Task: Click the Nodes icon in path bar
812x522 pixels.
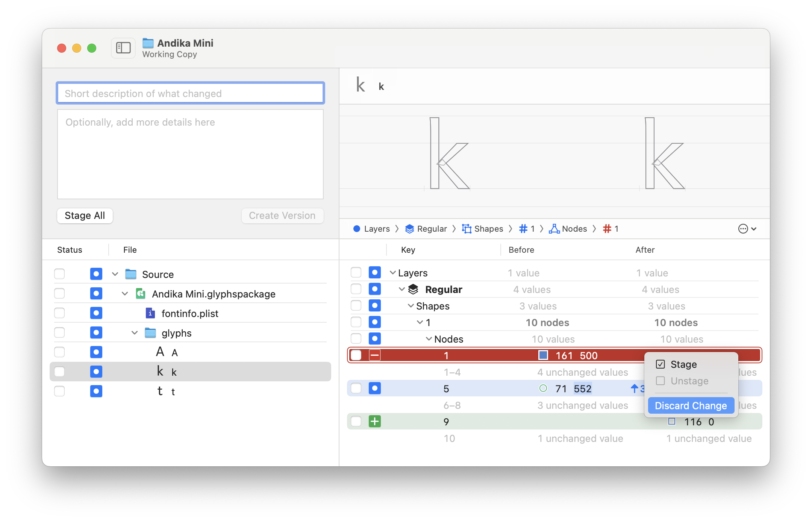Action: point(554,229)
